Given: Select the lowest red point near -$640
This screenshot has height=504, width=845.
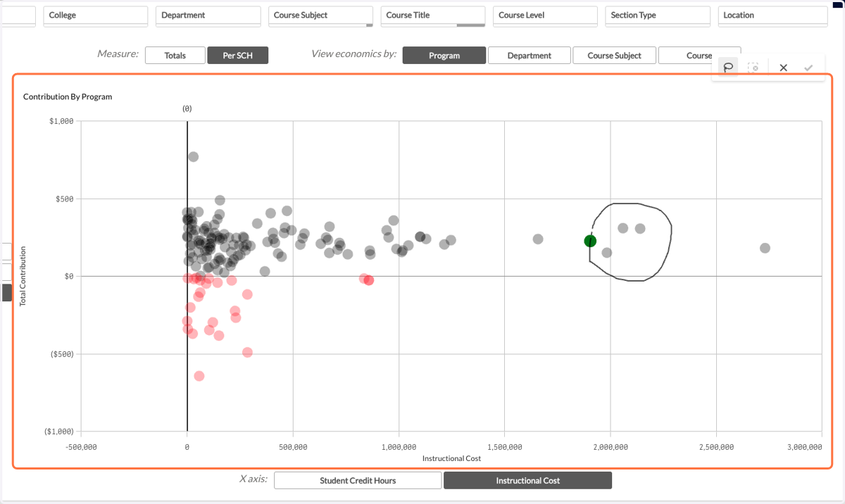Looking at the screenshot, I should pyautogui.click(x=199, y=376).
